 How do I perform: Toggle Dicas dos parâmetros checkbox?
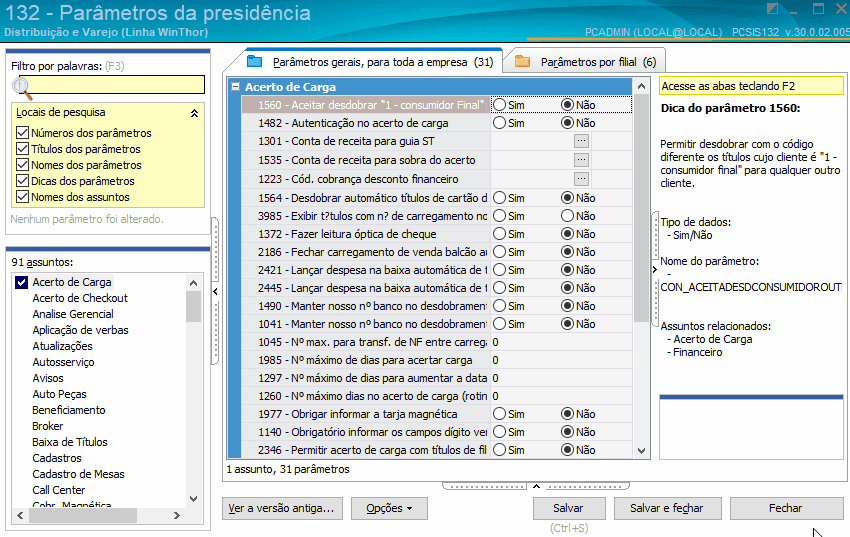(22, 180)
